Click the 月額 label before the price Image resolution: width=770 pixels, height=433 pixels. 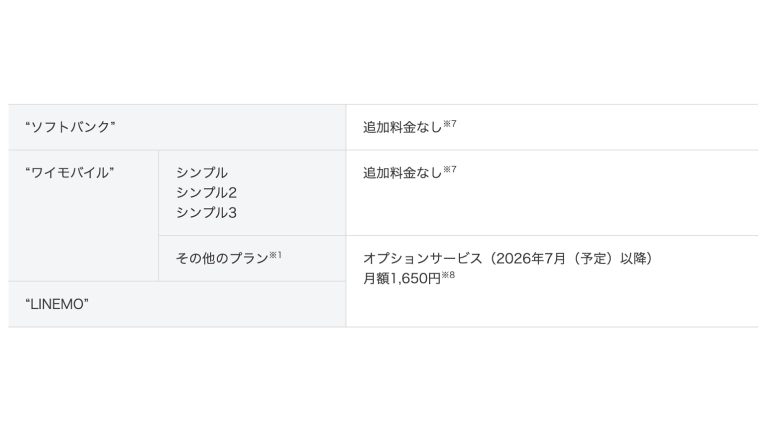click(377, 279)
